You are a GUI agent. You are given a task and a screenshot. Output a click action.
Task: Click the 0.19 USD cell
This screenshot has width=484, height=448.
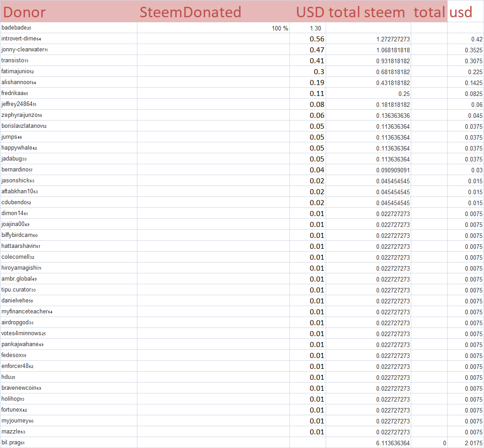pos(308,82)
